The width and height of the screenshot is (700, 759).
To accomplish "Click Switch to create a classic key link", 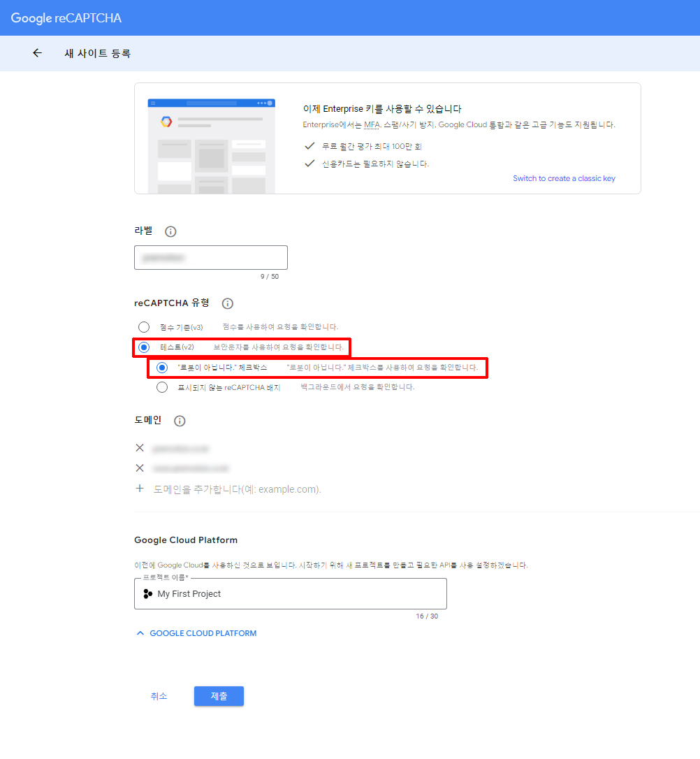I will click(x=564, y=178).
